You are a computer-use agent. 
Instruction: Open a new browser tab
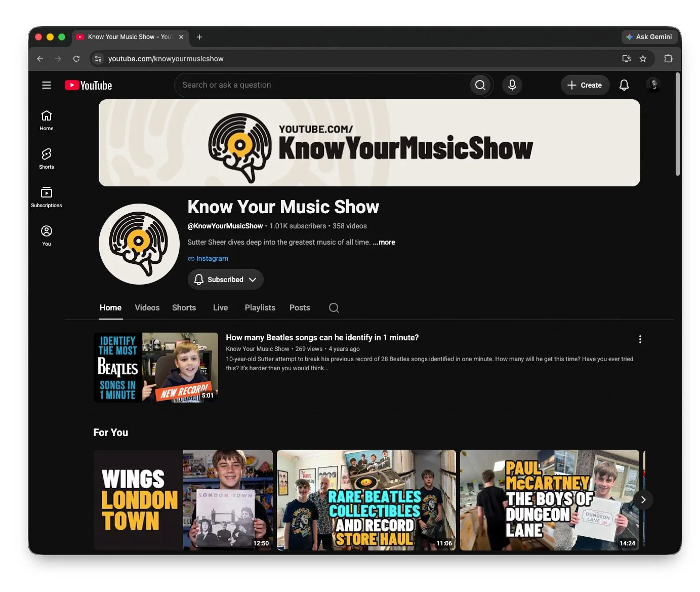(x=199, y=37)
